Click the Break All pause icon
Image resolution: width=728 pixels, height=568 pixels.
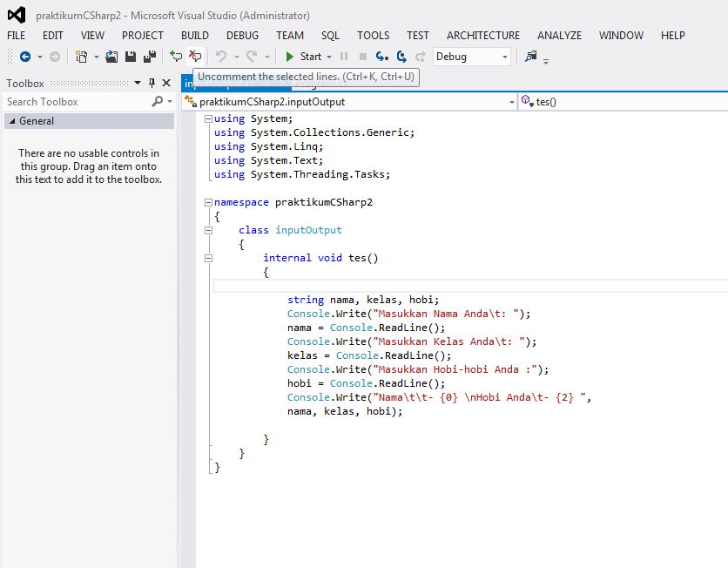(x=344, y=57)
